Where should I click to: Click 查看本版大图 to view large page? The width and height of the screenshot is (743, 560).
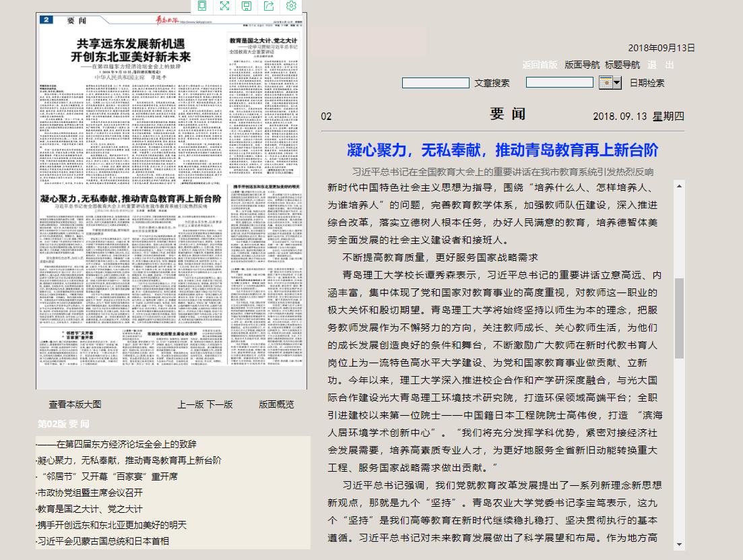click(x=75, y=404)
